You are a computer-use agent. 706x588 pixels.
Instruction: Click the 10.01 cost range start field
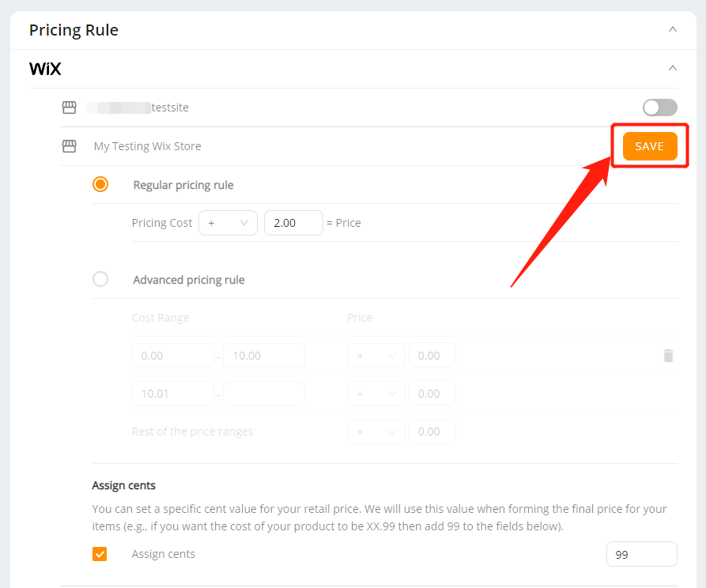(173, 394)
